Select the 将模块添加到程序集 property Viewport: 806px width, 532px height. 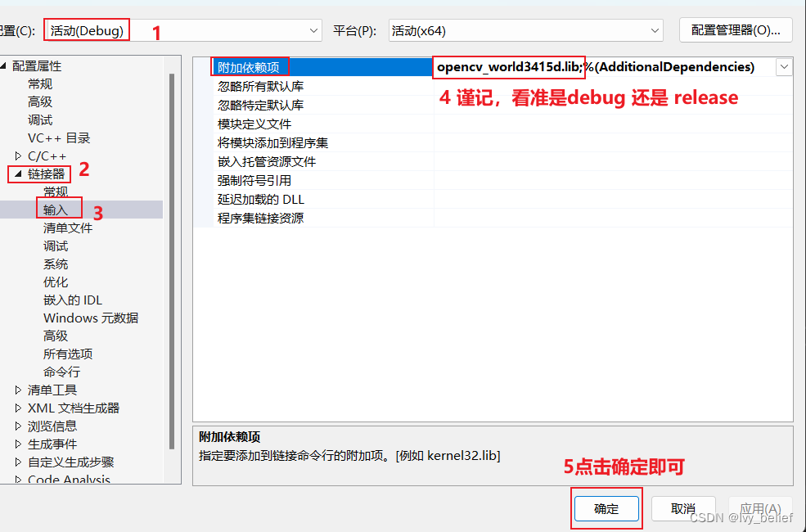click(273, 142)
